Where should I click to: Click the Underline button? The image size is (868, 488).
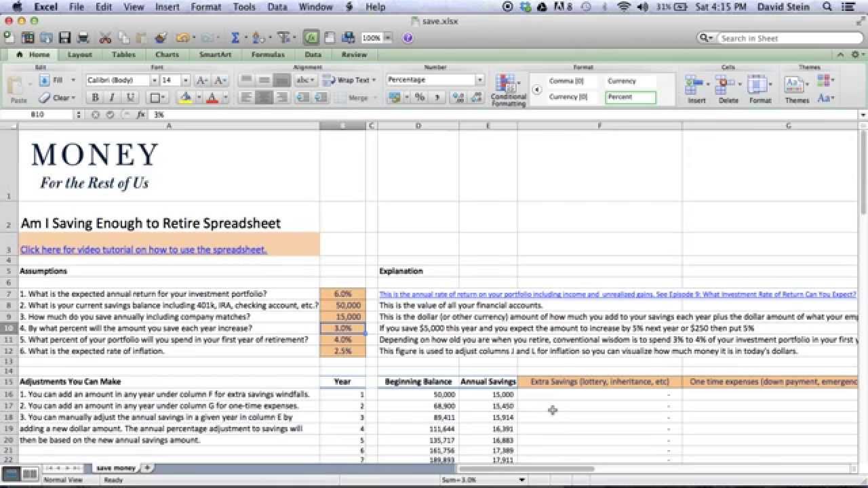(130, 98)
